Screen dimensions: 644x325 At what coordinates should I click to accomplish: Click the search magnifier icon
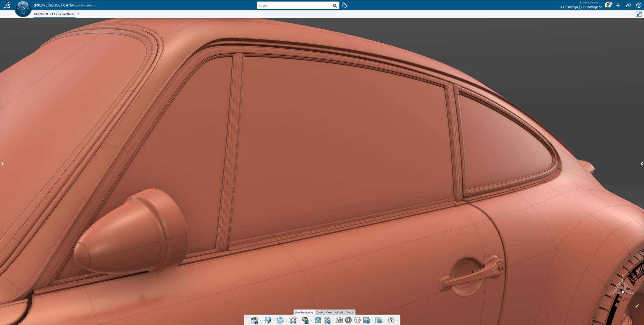click(334, 5)
